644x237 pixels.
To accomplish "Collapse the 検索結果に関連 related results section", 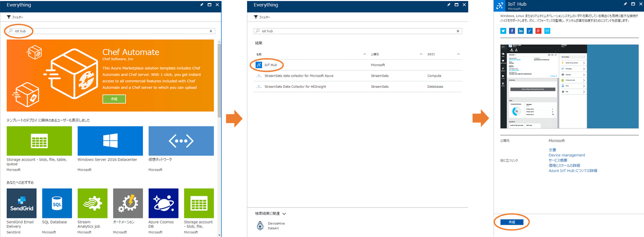I will click(284, 213).
